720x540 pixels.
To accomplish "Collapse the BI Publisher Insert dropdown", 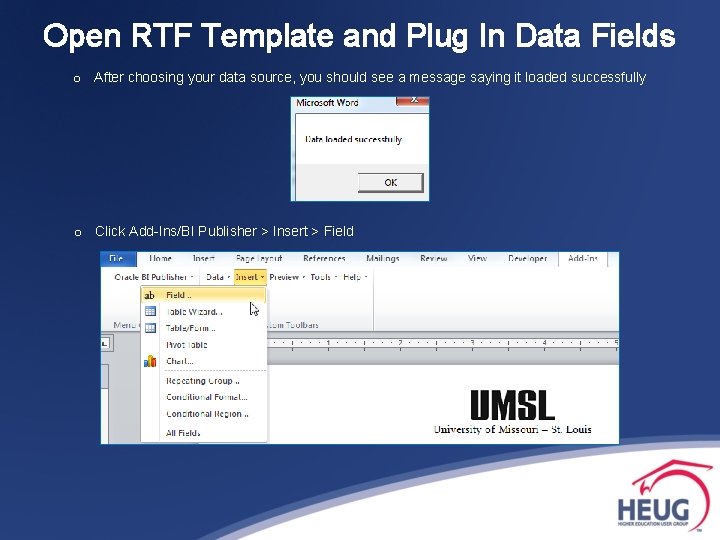I will [x=250, y=277].
